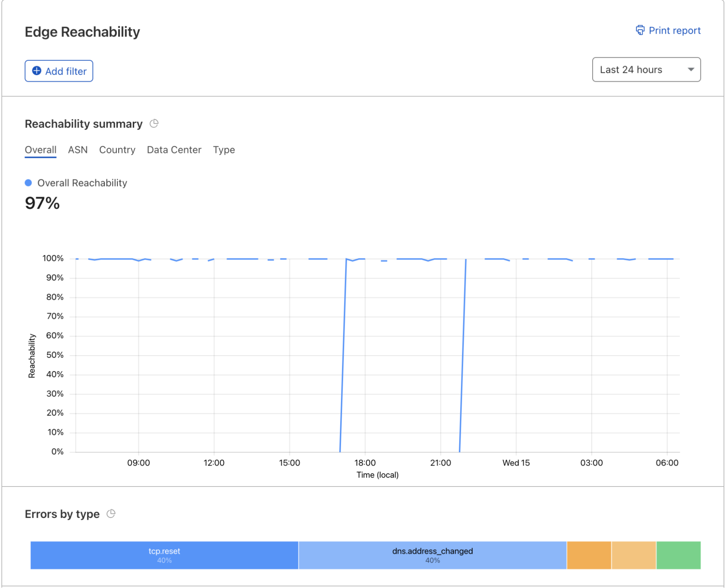Click pie icon next to Reachability summary
This screenshot has width=725, height=588.
click(154, 124)
